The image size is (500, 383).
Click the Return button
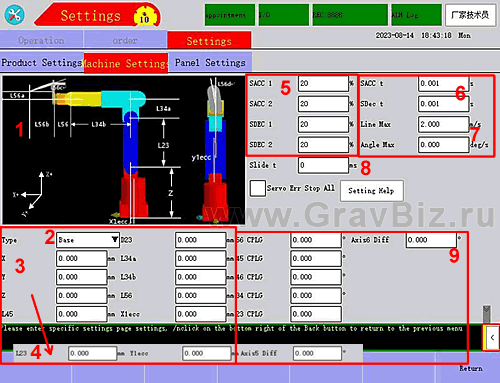471,368
